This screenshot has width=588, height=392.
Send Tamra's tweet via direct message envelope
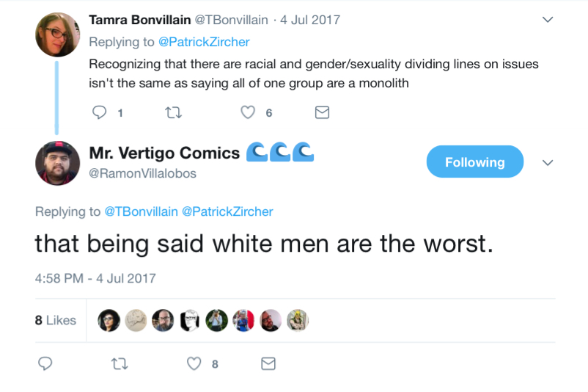[x=322, y=112]
